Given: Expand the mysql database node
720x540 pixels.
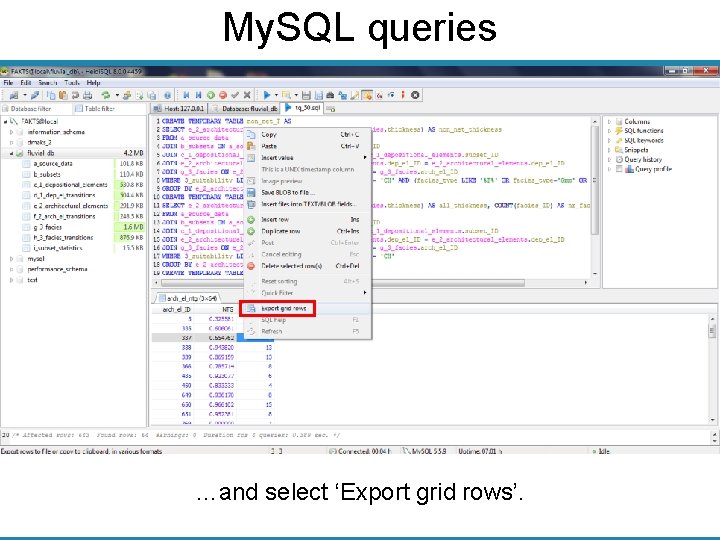Looking at the screenshot, I should click(x=11, y=259).
